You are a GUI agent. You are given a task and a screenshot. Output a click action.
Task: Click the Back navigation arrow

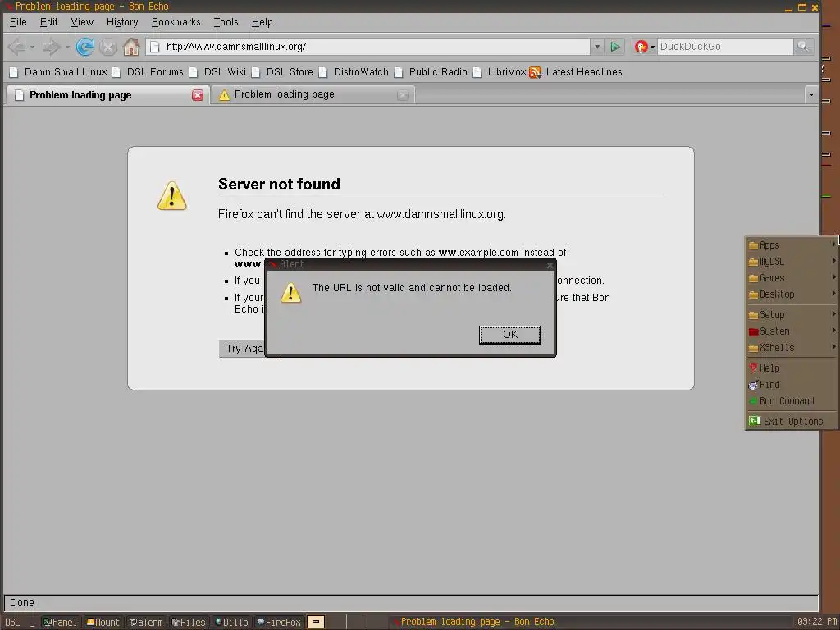point(16,47)
